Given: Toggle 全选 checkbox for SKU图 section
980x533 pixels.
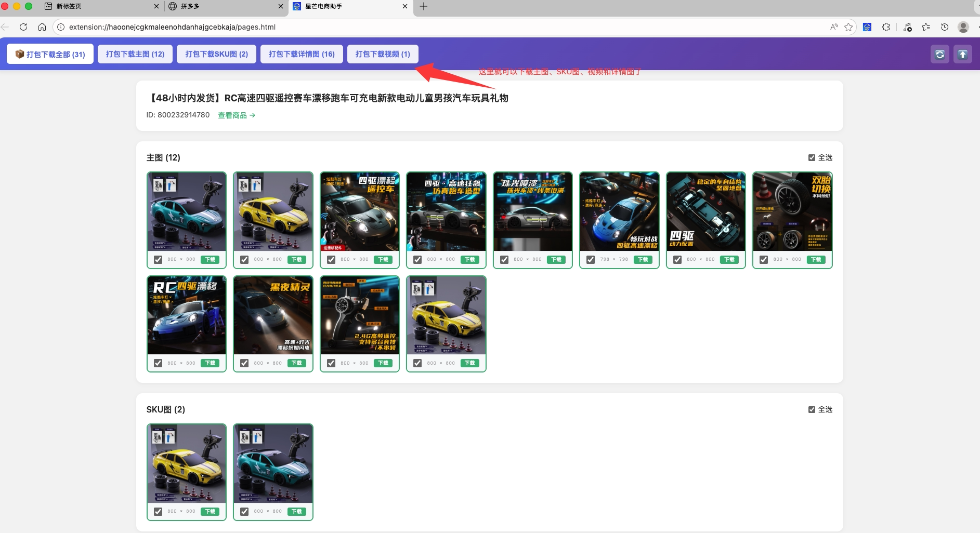Looking at the screenshot, I should [812, 409].
